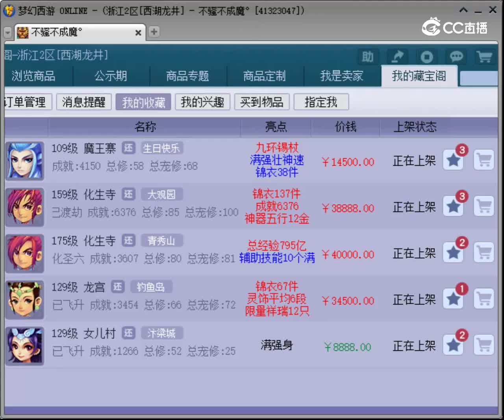Click the 名称 column header

pyautogui.click(x=145, y=127)
